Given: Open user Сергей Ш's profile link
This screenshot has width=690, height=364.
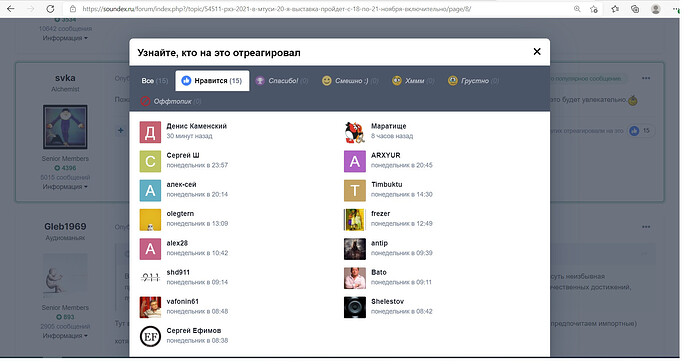Looking at the screenshot, I should pos(183,155).
